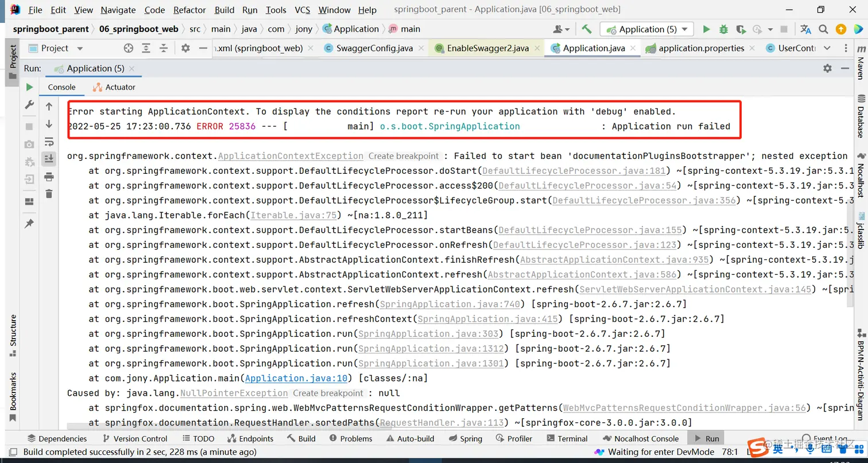Click the green Run button in top toolbar
The image size is (868, 463).
pos(707,29)
